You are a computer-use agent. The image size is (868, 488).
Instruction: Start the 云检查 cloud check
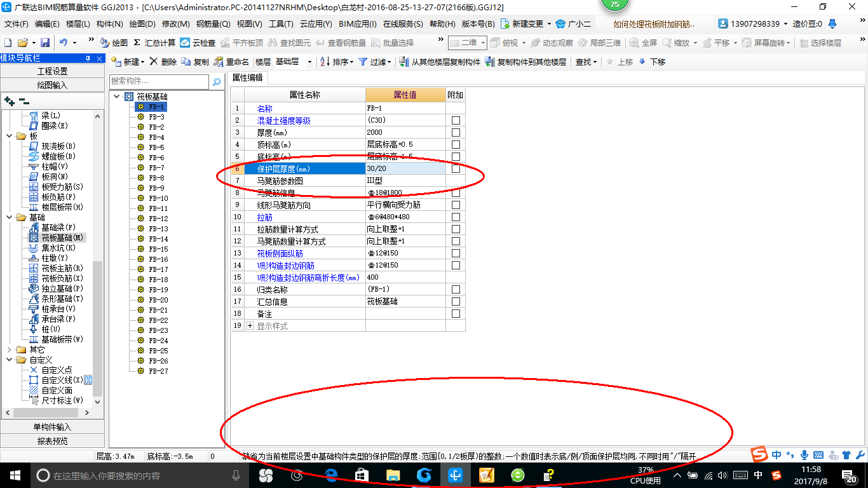click(x=198, y=43)
